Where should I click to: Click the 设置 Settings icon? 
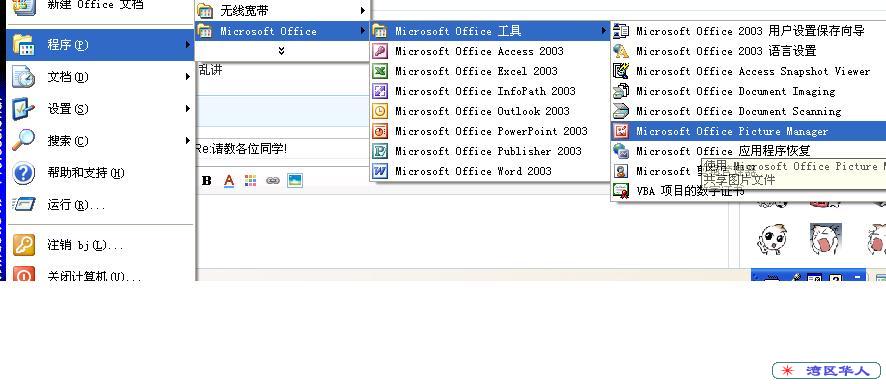click(24, 109)
